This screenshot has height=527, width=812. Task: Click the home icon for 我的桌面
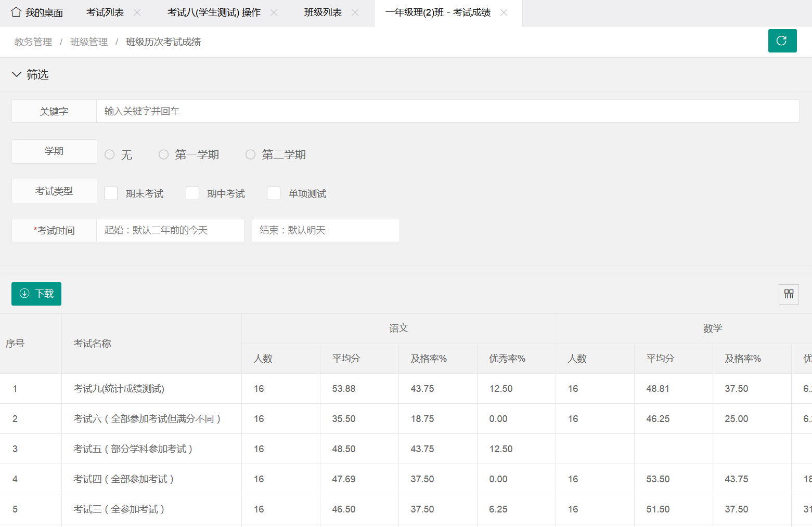coord(16,12)
